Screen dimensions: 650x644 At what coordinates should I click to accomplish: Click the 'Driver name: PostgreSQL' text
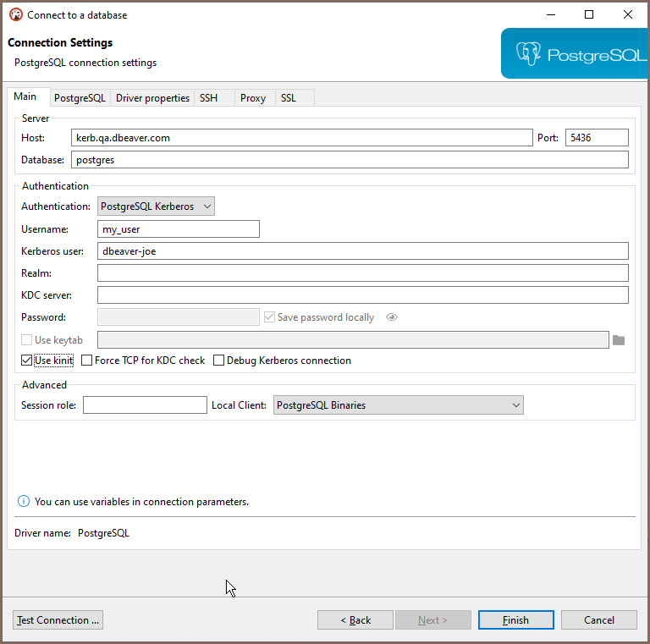click(72, 533)
